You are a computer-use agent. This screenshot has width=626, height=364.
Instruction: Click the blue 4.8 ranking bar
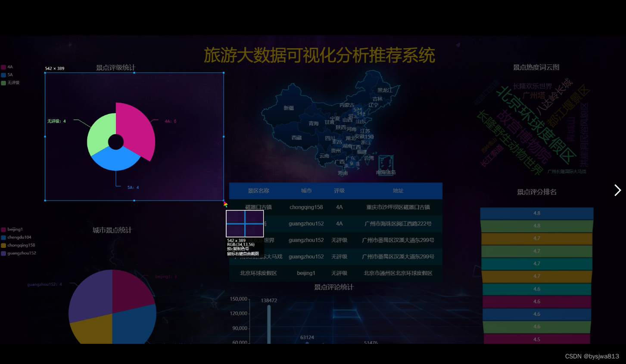(537, 213)
